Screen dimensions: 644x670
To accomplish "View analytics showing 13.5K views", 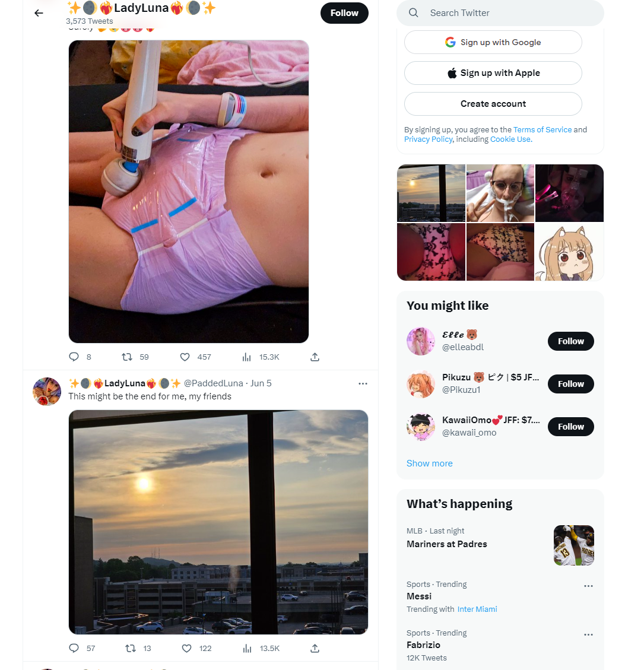I will (x=247, y=649).
